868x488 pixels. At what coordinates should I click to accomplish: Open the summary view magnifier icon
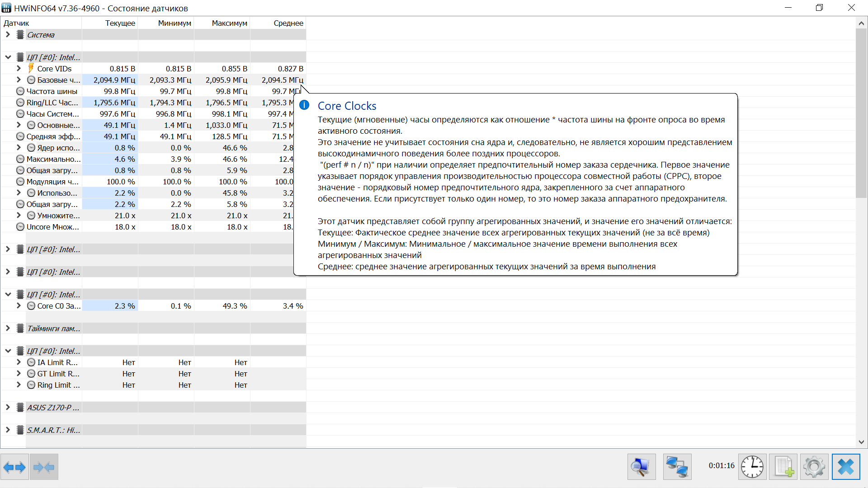[641, 467]
